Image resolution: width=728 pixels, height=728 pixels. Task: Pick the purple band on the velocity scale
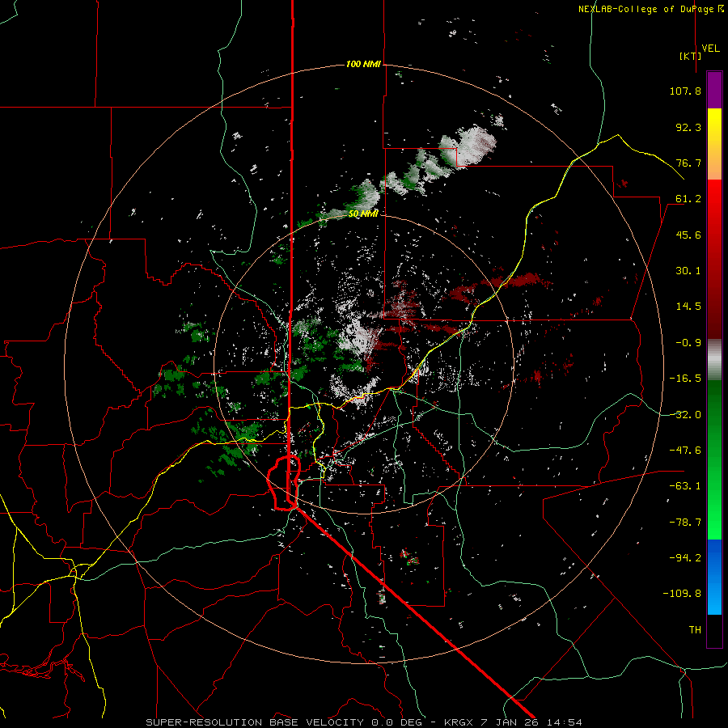click(x=714, y=90)
